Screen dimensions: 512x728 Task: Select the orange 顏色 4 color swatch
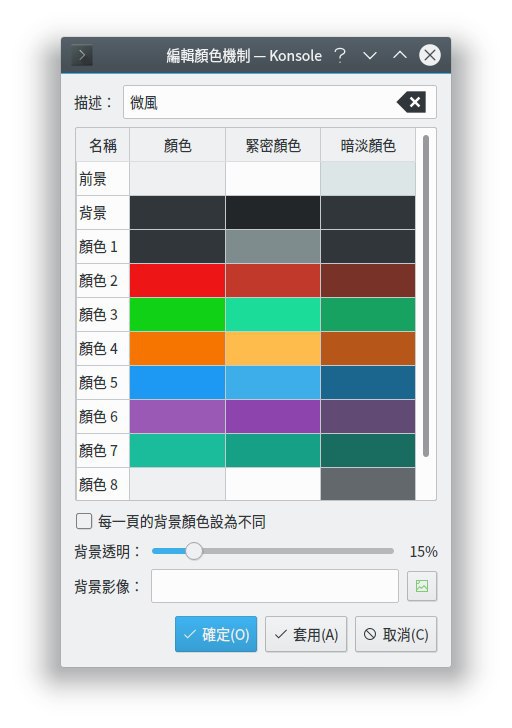click(x=177, y=348)
